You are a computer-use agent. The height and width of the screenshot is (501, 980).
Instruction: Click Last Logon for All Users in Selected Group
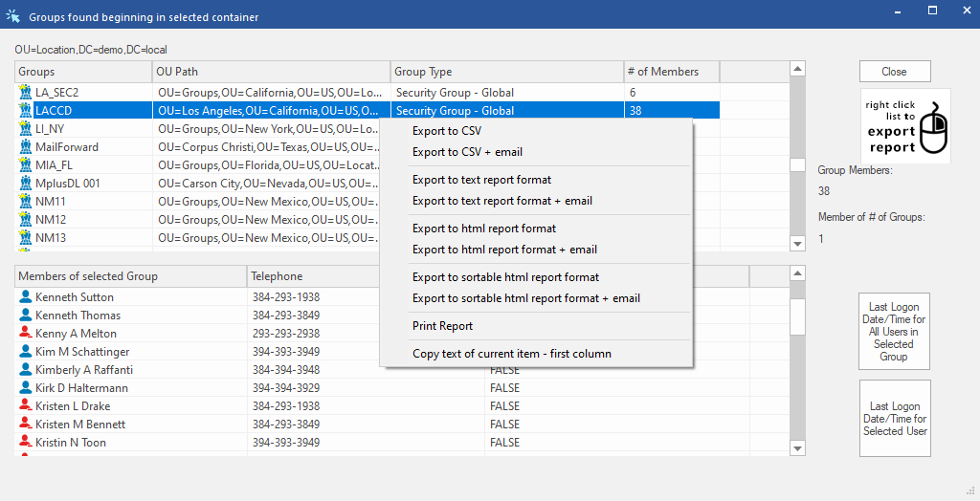coord(894,332)
